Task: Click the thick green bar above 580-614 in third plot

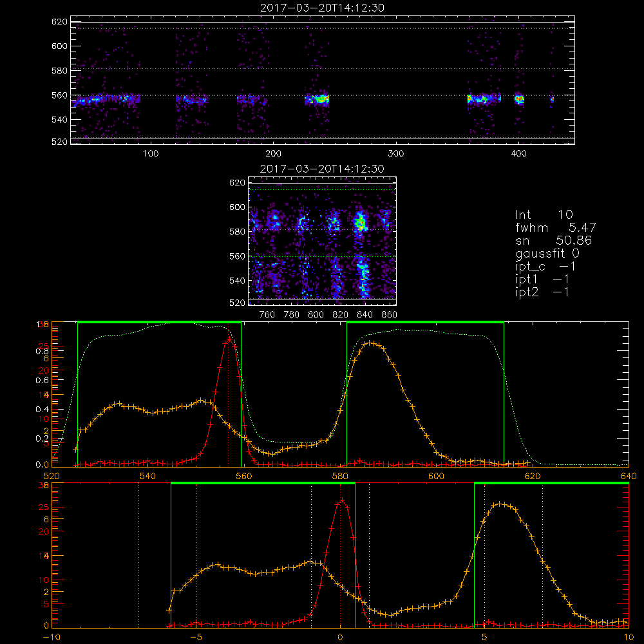Action: coord(425,322)
